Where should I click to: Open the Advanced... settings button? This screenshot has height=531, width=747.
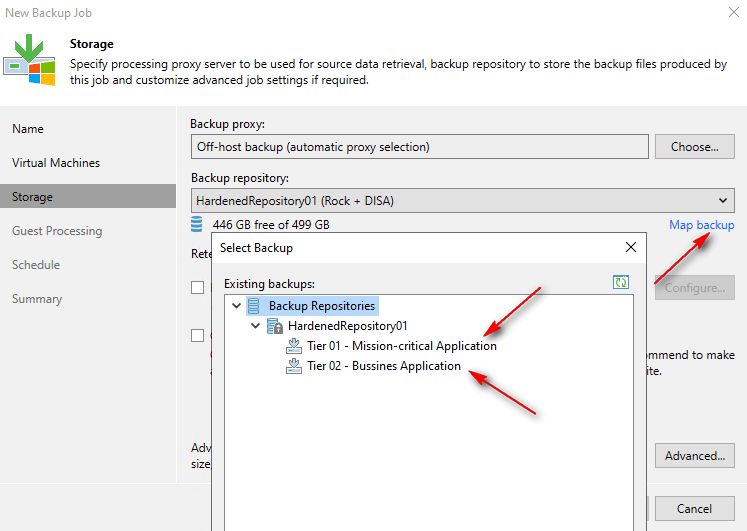pyautogui.click(x=694, y=456)
